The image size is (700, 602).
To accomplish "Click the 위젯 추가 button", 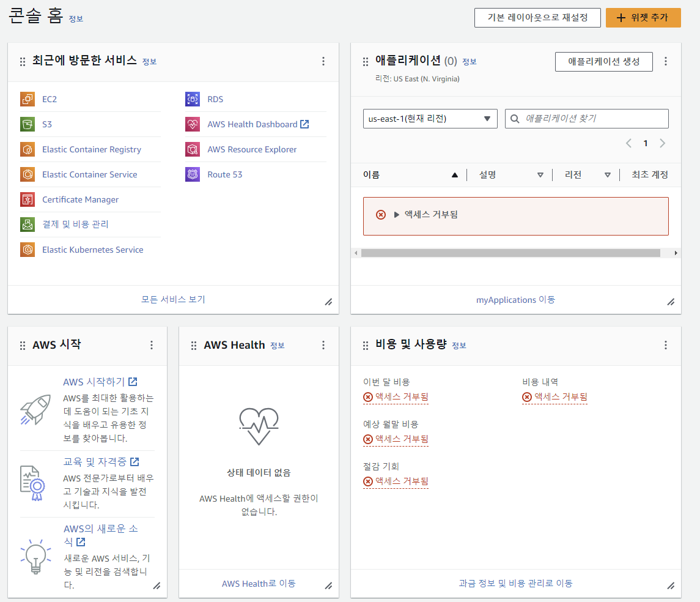I will point(643,17).
